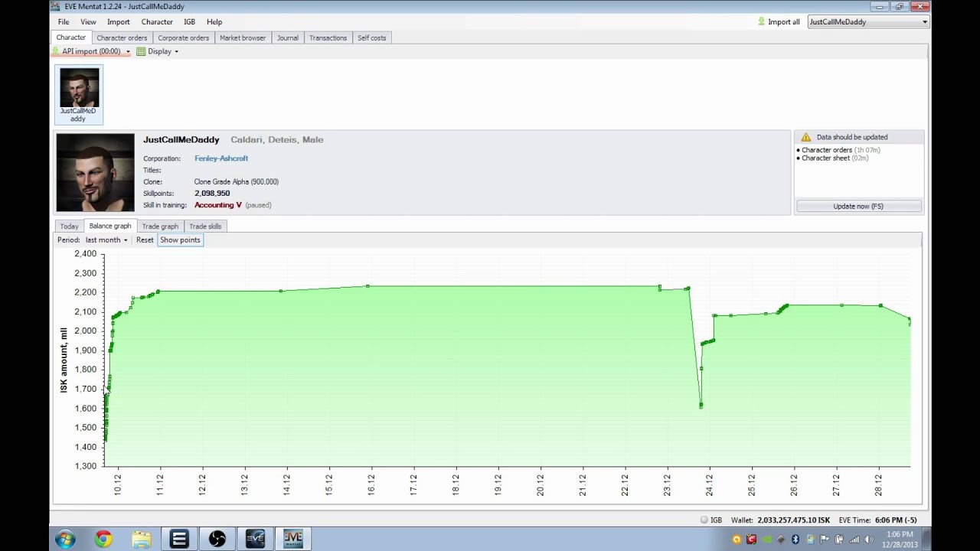
Task: Switch to the Today sub-tab
Action: pos(69,227)
